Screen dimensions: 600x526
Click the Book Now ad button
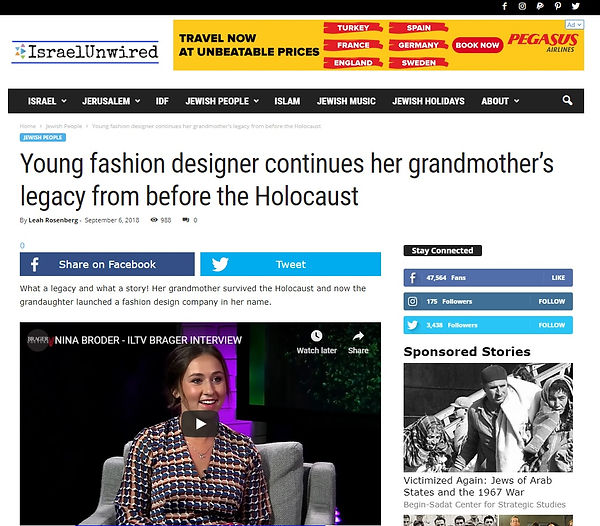477,45
